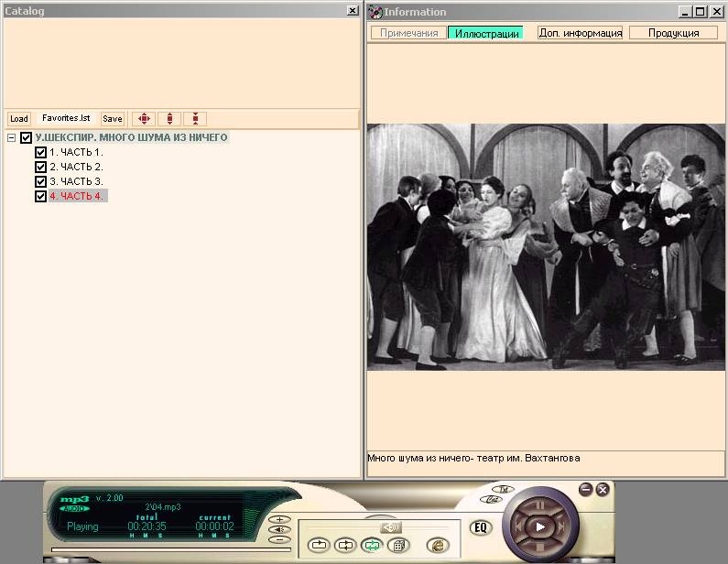Click the outward vertical arrows expand icon
This screenshot has width=728, height=564.
pyautogui.click(x=169, y=119)
